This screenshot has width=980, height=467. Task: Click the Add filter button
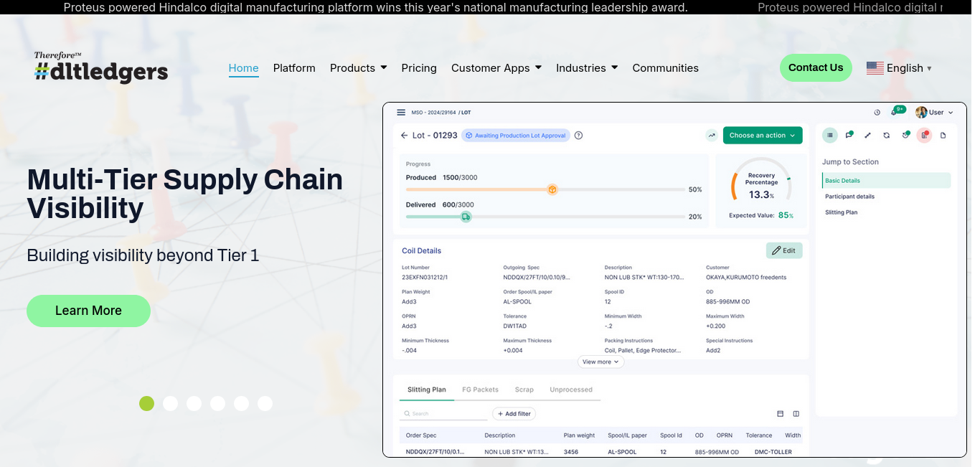pyautogui.click(x=514, y=414)
